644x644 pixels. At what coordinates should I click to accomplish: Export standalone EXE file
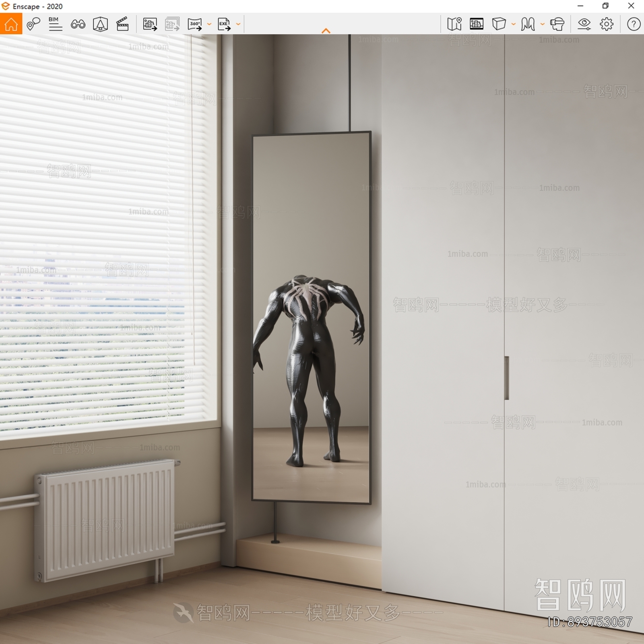224,24
